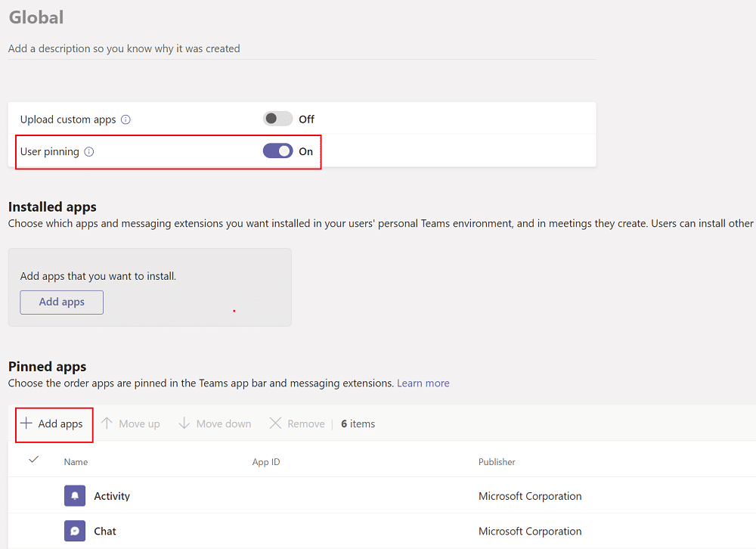
Task: Click the Remove toolbar item
Action: click(297, 423)
